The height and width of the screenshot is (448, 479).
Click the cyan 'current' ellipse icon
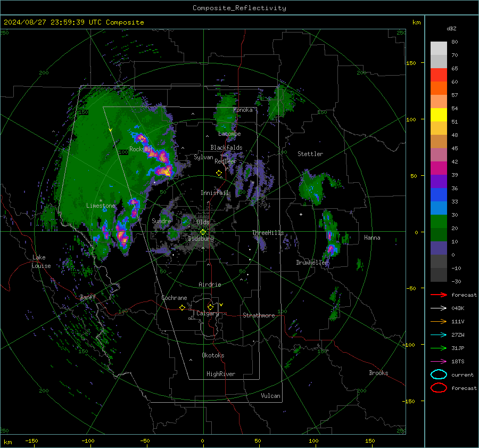pyautogui.click(x=439, y=374)
